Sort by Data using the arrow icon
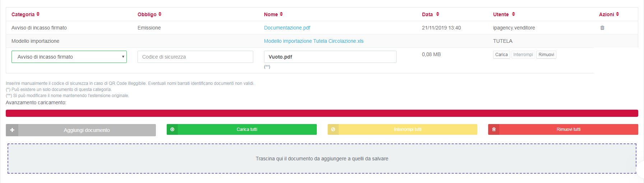The image size is (644, 183). (437, 14)
